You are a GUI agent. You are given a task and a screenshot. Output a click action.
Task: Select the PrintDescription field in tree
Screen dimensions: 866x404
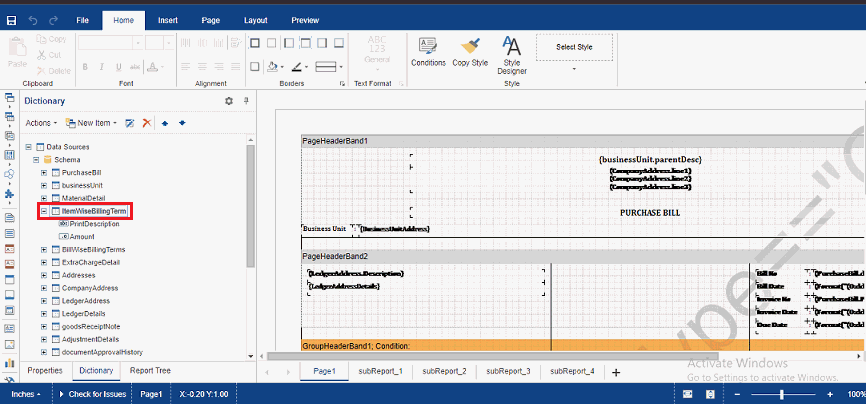point(94,224)
